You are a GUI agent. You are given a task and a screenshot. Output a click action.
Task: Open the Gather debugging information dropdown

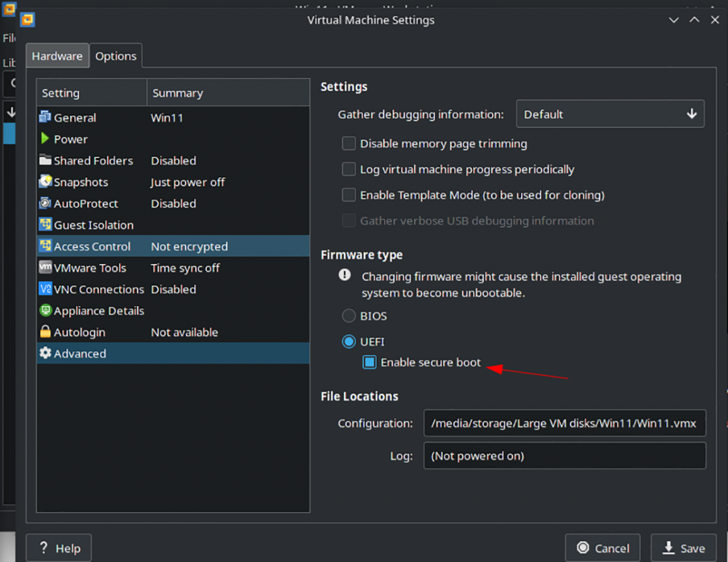[x=610, y=114]
